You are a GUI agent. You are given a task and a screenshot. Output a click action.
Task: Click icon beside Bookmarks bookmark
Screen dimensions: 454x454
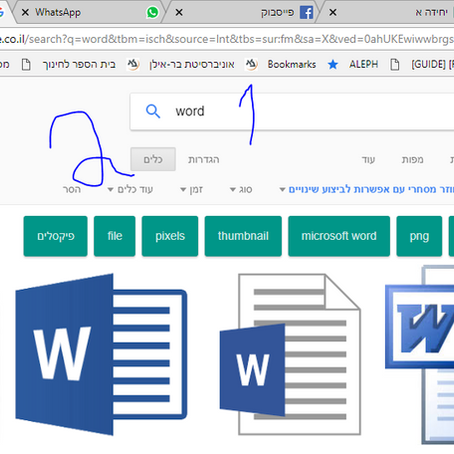click(251, 64)
